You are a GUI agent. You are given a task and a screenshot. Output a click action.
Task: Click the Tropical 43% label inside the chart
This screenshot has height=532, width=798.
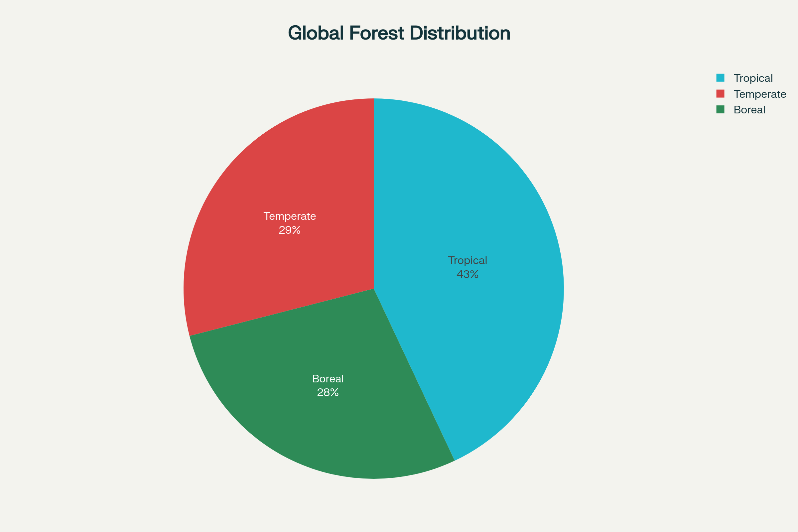[x=467, y=268]
